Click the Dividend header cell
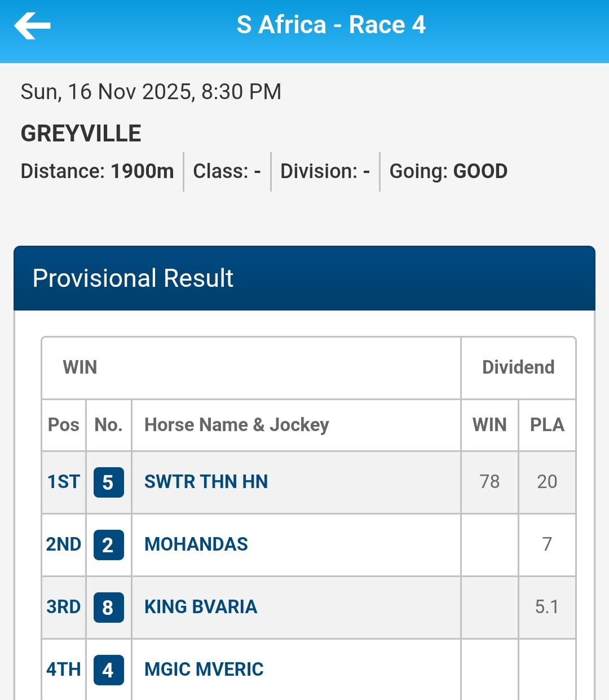 tap(518, 367)
